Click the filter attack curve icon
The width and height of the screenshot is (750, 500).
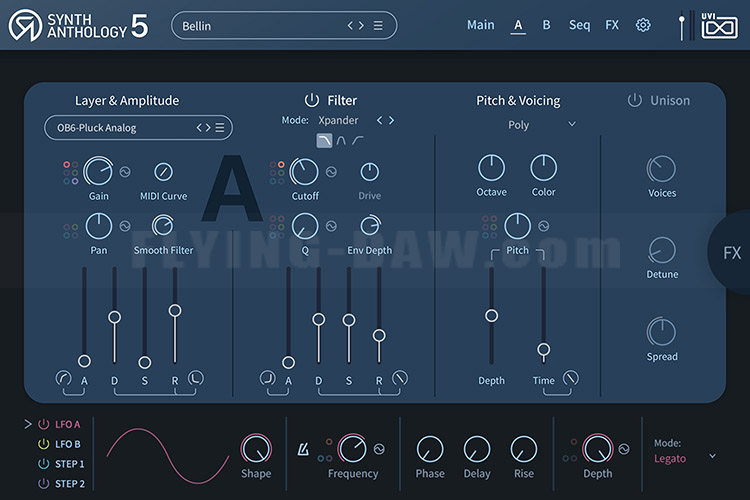267,378
